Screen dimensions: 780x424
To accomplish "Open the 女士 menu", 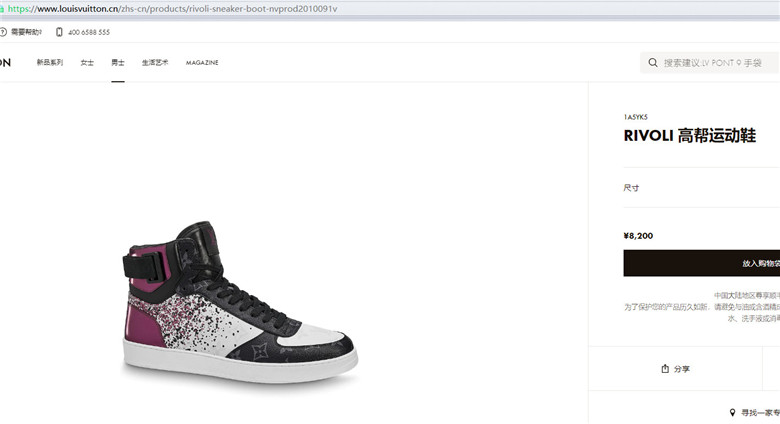I will [87, 63].
